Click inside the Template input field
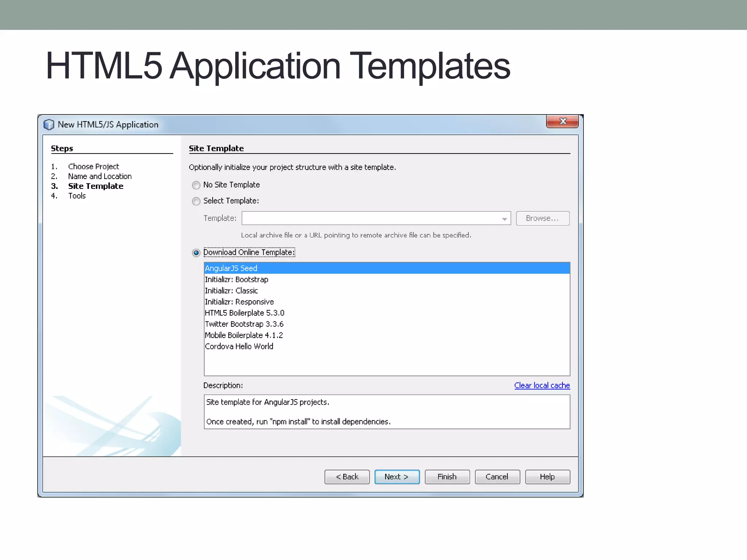Image resolution: width=747 pixels, height=560 pixels. click(376, 218)
